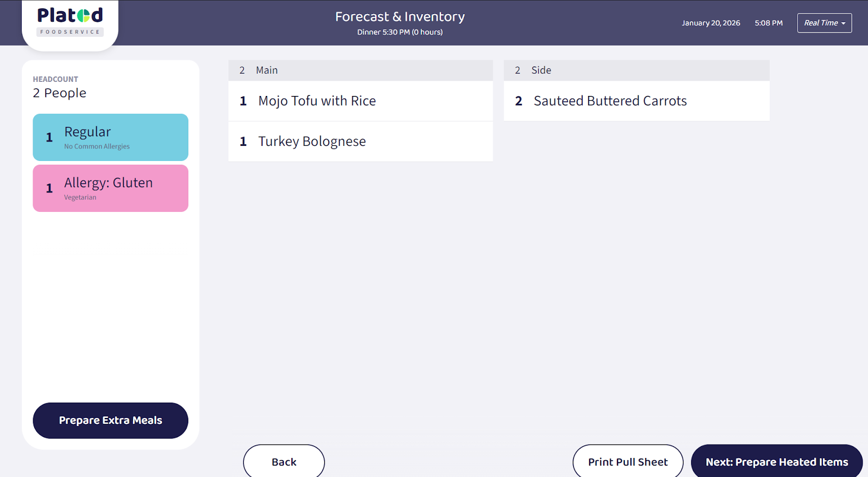The width and height of the screenshot is (868, 477).
Task: Click the January 20, 2026 date
Action: click(x=711, y=23)
